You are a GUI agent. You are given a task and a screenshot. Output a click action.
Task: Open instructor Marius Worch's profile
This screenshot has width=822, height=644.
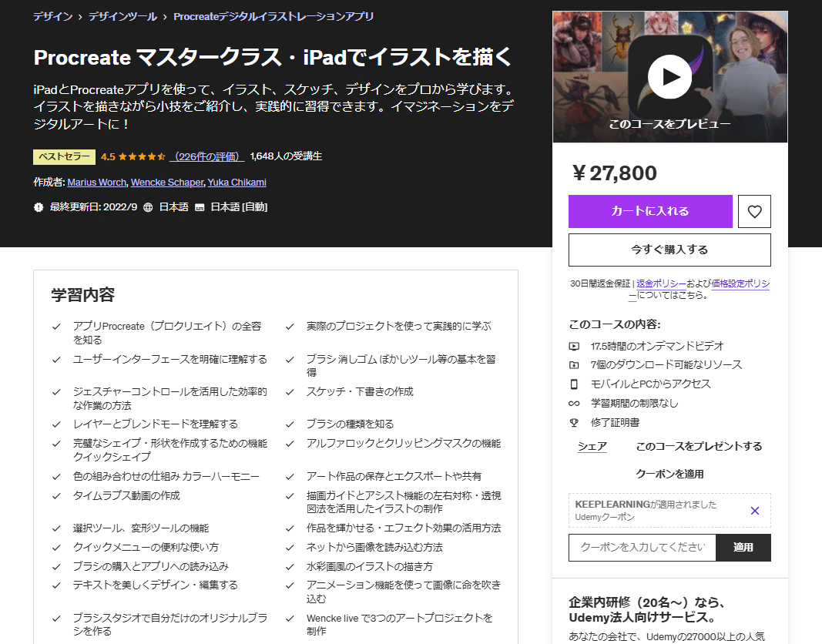[96, 182]
